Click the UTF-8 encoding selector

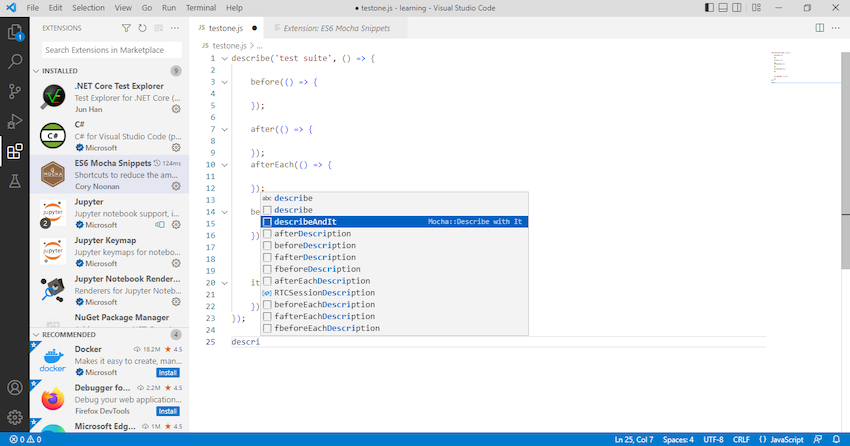[713, 439]
